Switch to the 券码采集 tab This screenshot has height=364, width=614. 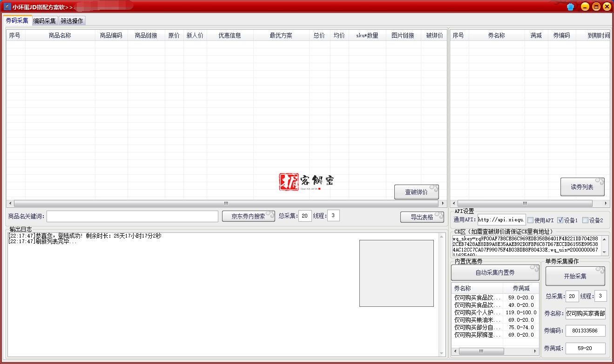pyautogui.click(x=17, y=20)
